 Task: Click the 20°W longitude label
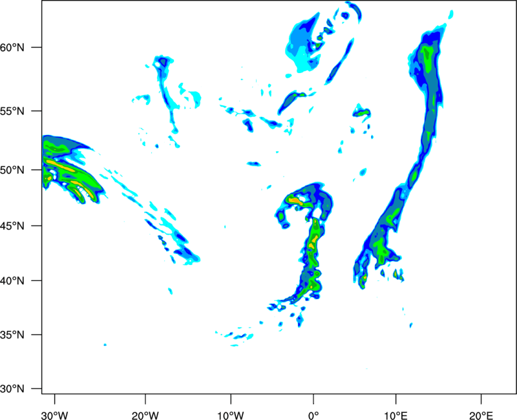point(145,415)
